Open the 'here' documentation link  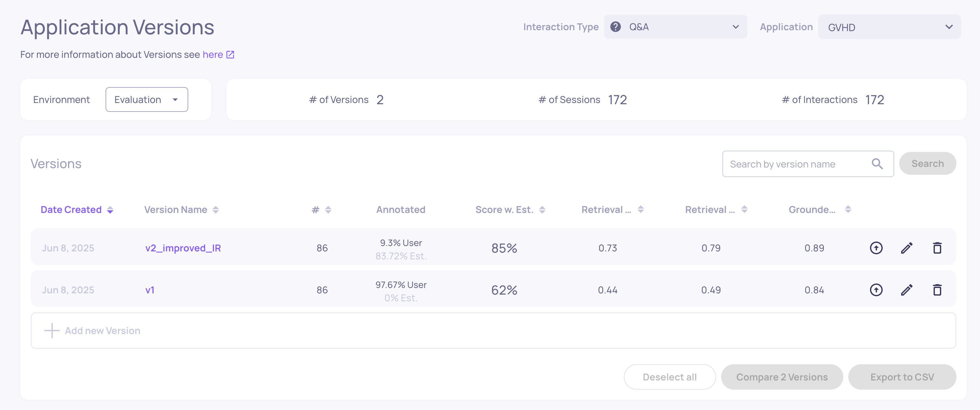213,55
